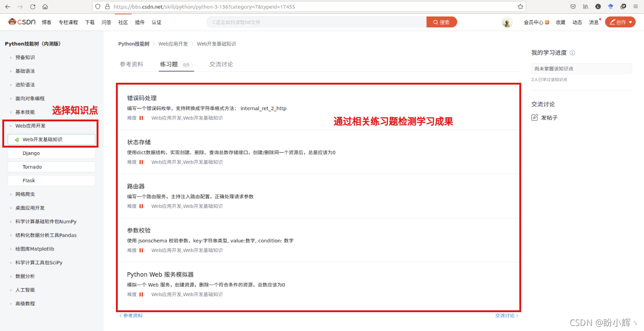Click the address bar shield icon

click(x=98, y=7)
